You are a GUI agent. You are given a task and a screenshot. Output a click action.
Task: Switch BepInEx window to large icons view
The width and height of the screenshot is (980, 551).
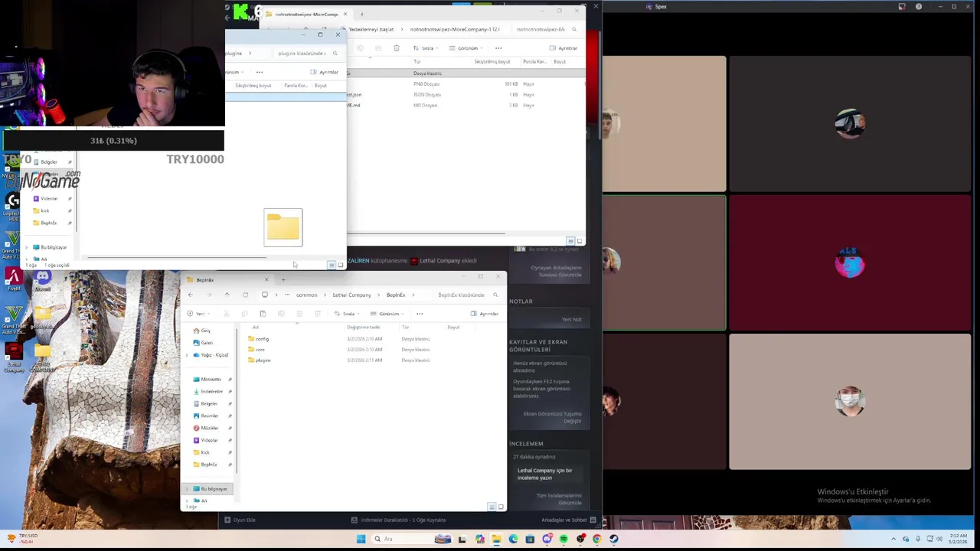click(x=501, y=507)
